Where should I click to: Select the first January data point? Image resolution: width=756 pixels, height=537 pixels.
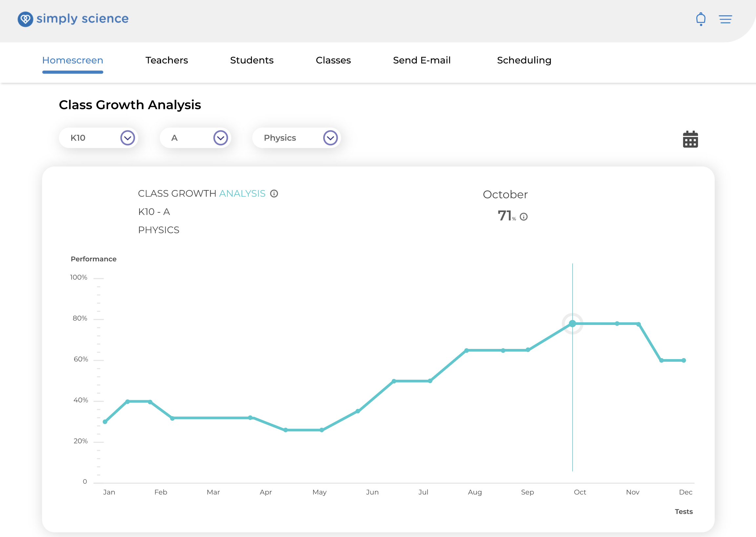coord(105,422)
